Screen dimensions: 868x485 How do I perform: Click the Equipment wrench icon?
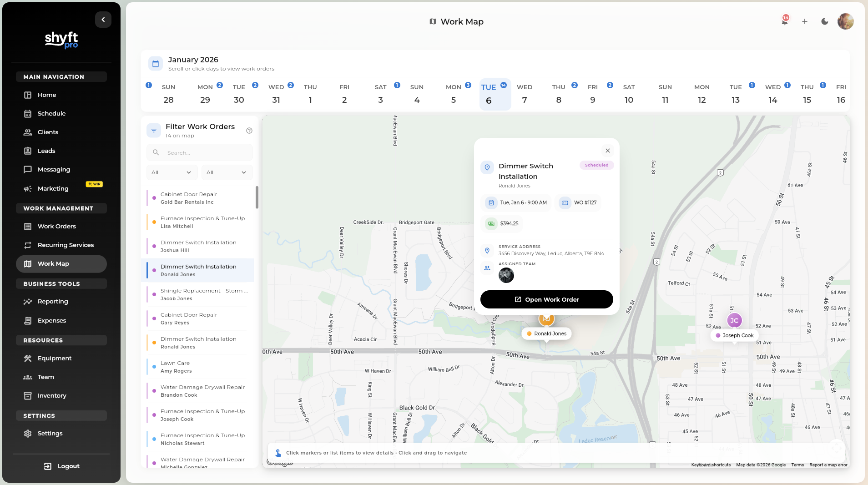click(28, 358)
